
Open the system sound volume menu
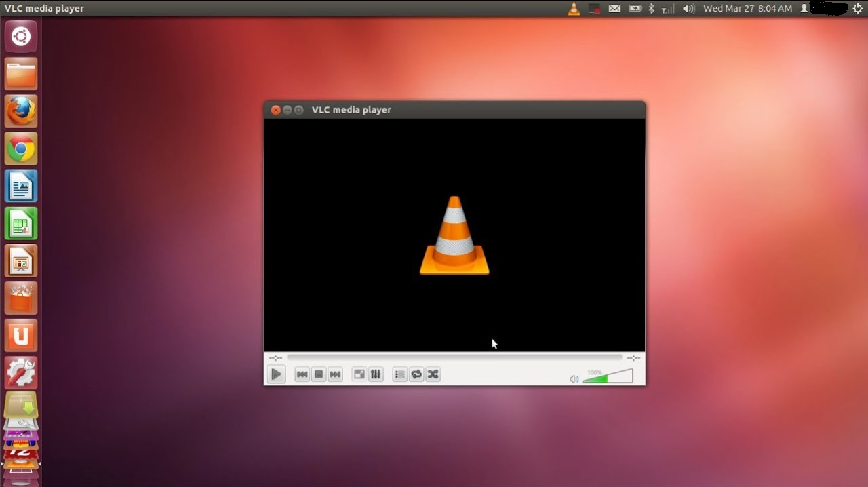688,9
